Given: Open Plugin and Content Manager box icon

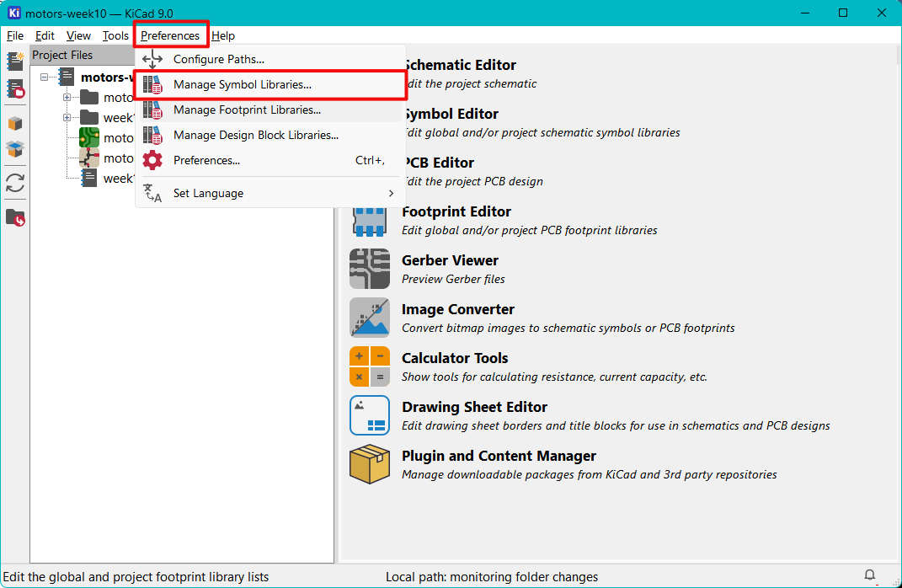Looking at the screenshot, I should click(370, 464).
